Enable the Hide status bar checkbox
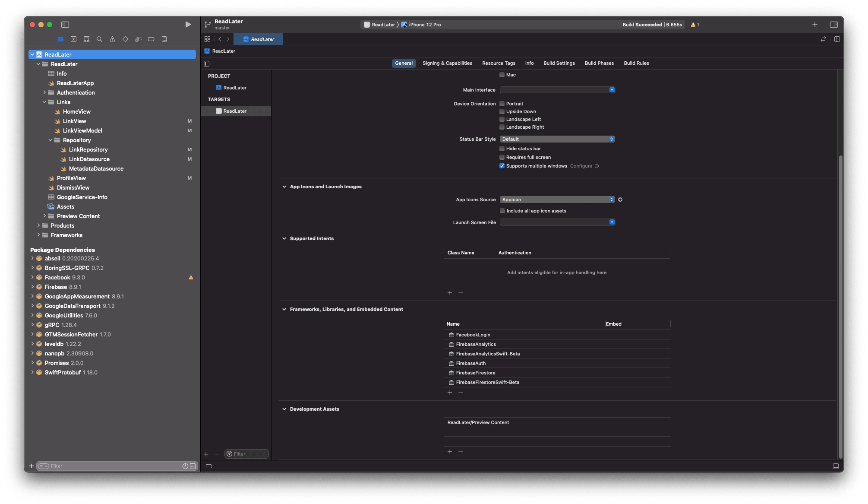This screenshot has height=504, width=868. tap(501, 148)
